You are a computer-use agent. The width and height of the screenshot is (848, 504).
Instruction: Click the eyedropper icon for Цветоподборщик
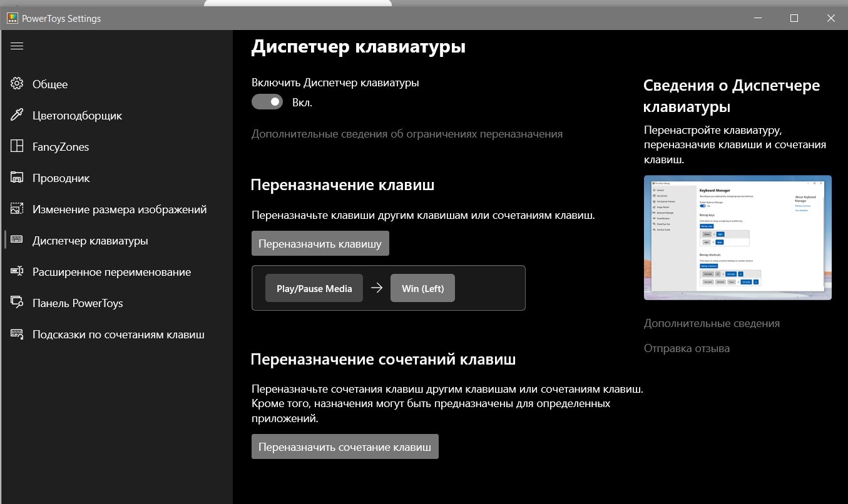click(17, 115)
